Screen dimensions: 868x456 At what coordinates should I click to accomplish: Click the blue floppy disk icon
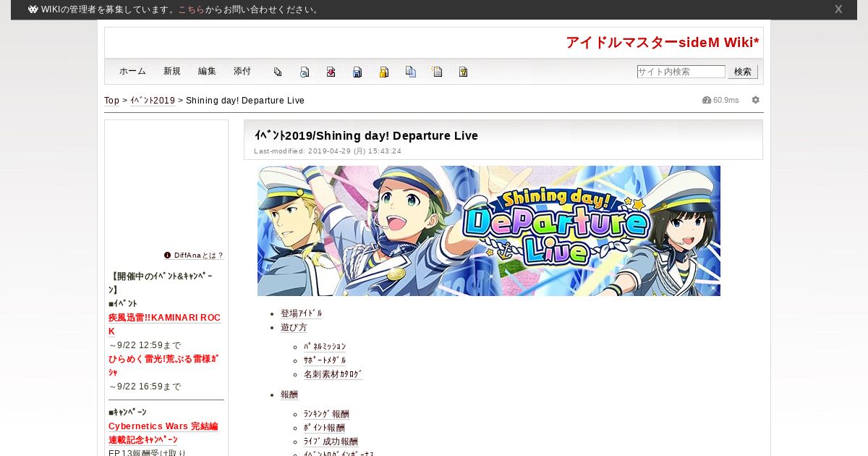tap(357, 72)
